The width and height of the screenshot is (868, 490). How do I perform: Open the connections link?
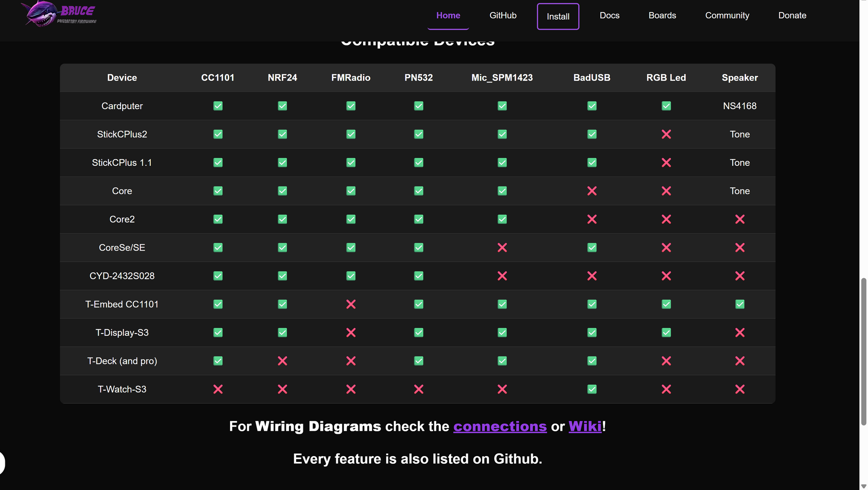click(x=500, y=426)
